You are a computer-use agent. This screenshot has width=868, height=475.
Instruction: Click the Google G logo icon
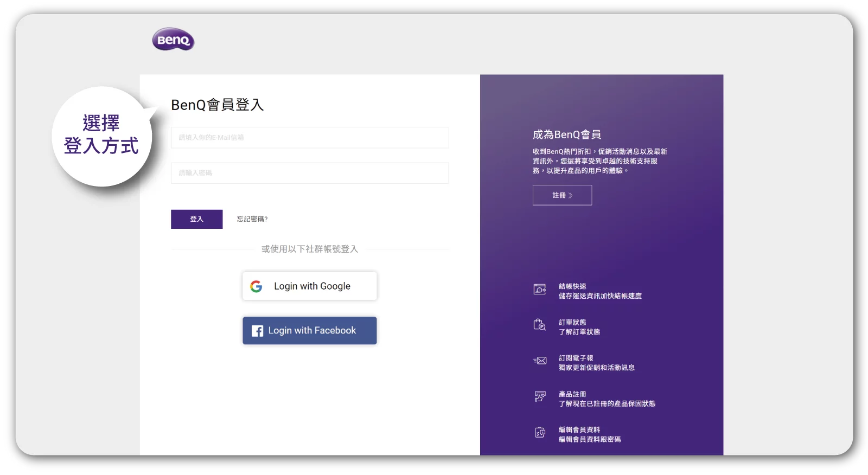tap(256, 286)
